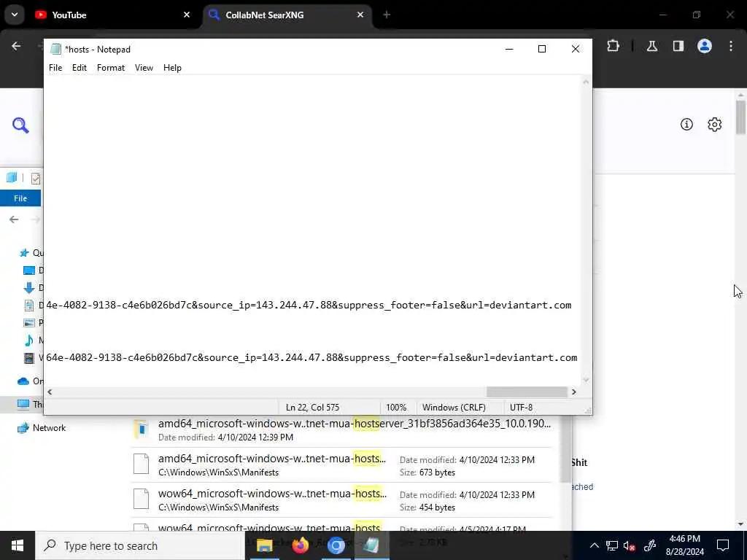Open Notepad Help menu
Image resolution: width=747 pixels, height=560 pixels.
[x=172, y=68]
